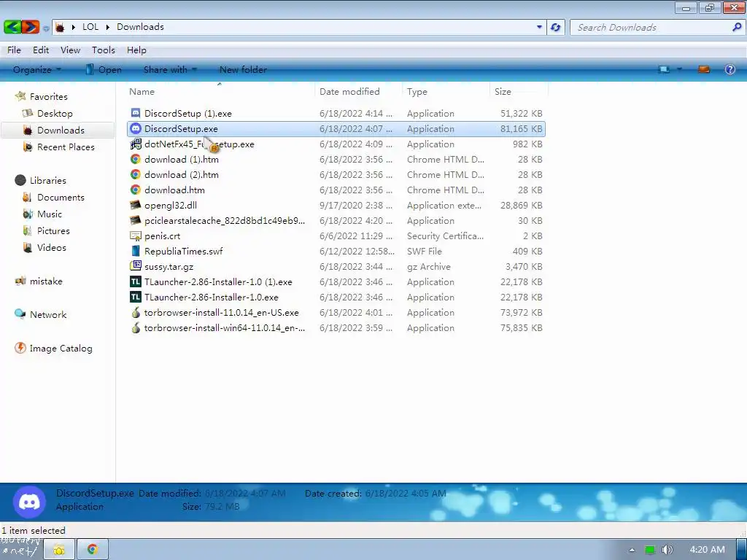
Task: Select download.htm file name
Action: pyautogui.click(x=174, y=190)
